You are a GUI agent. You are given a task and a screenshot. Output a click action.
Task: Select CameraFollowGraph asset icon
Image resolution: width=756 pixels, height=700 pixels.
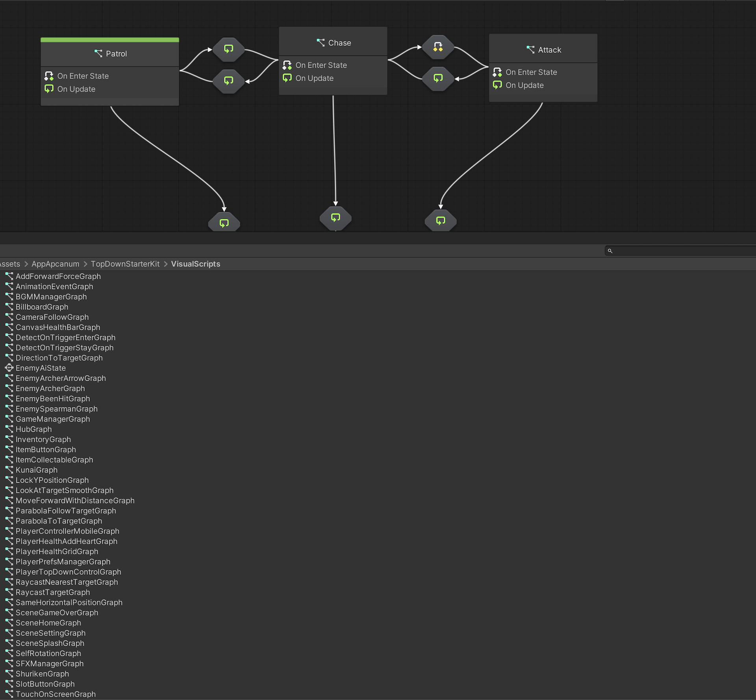click(9, 317)
